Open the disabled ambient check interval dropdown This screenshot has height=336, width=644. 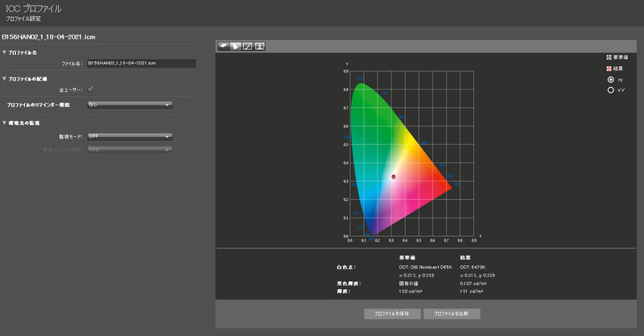pyautogui.click(x=130, y=150)
